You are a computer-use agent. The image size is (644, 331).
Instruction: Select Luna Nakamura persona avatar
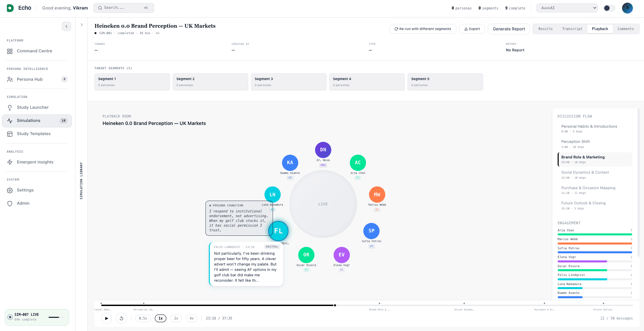tap(272, 195)
